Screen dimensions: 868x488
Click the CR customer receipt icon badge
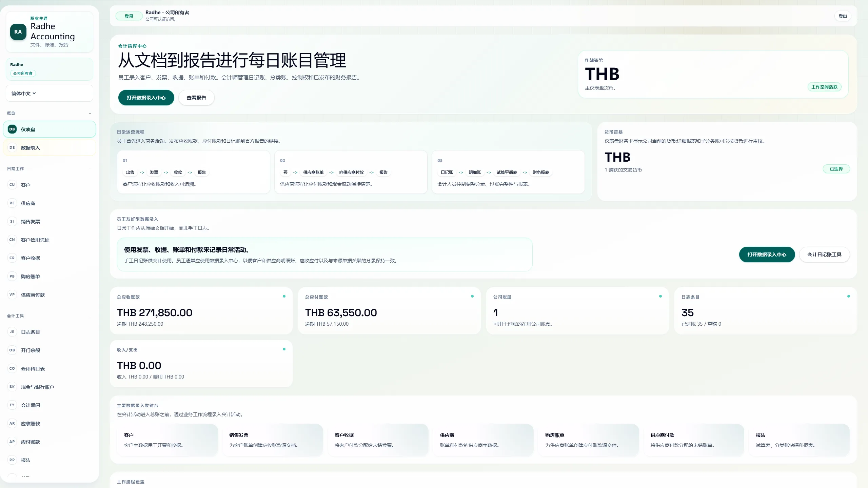click(x=12, y=258)
